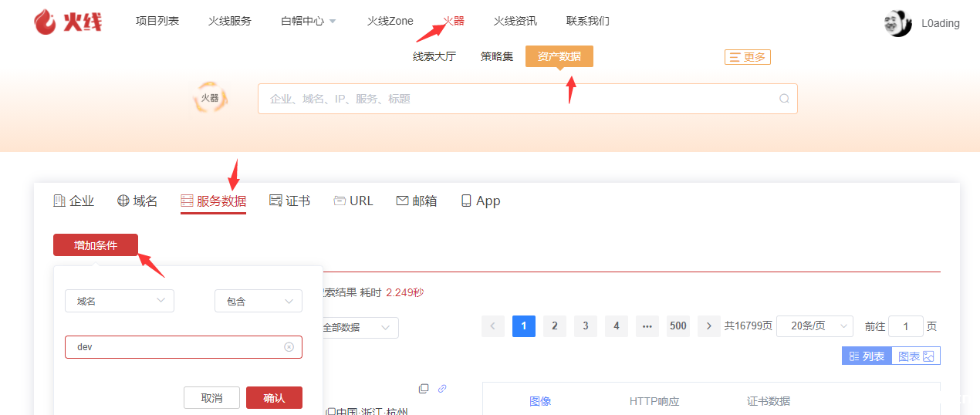
Task: Click the link icon beside the result
Action: click(x=442, y=389)
